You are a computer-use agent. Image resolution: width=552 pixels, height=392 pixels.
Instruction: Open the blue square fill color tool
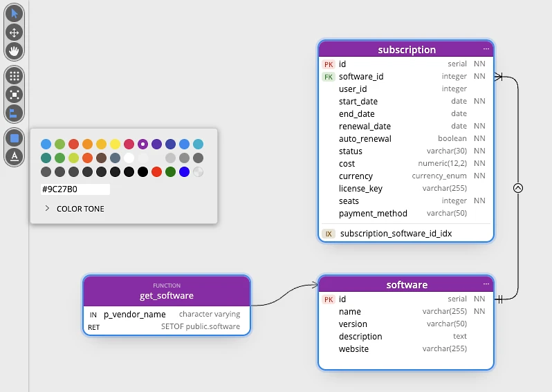pos(14,138)
